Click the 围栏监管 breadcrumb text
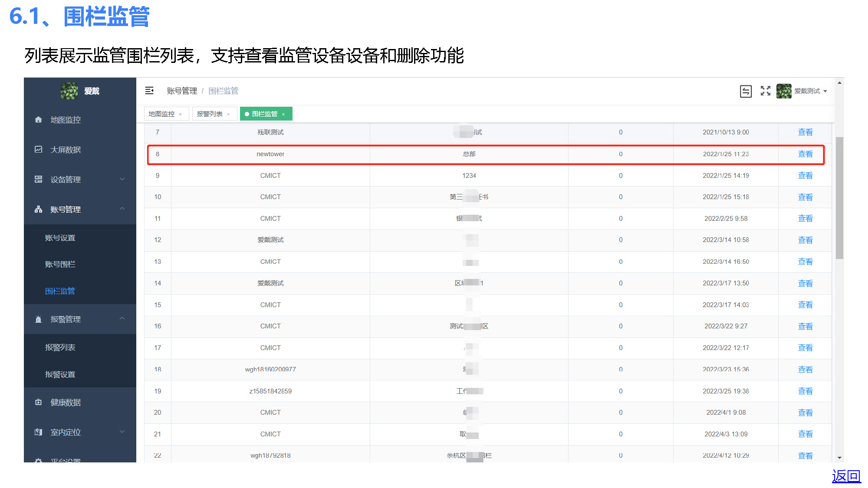The width and height of the screenshot is (868, 488). 224,91
